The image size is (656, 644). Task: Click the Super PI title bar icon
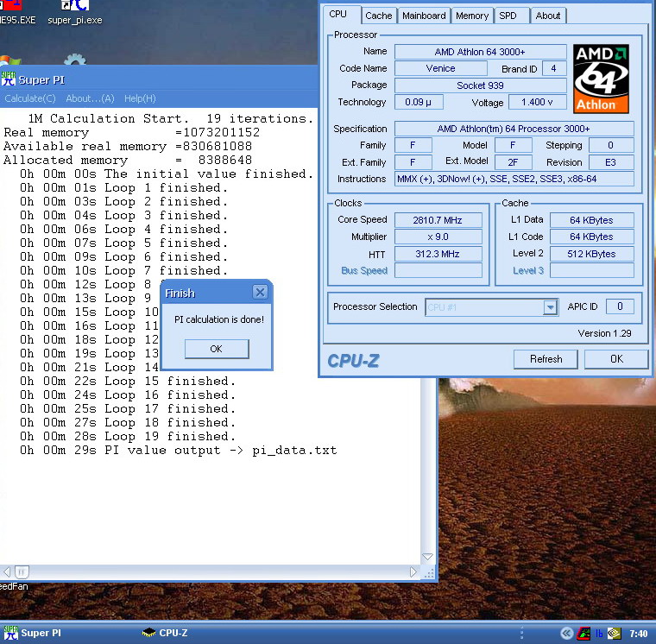click(x=9, y=80)
